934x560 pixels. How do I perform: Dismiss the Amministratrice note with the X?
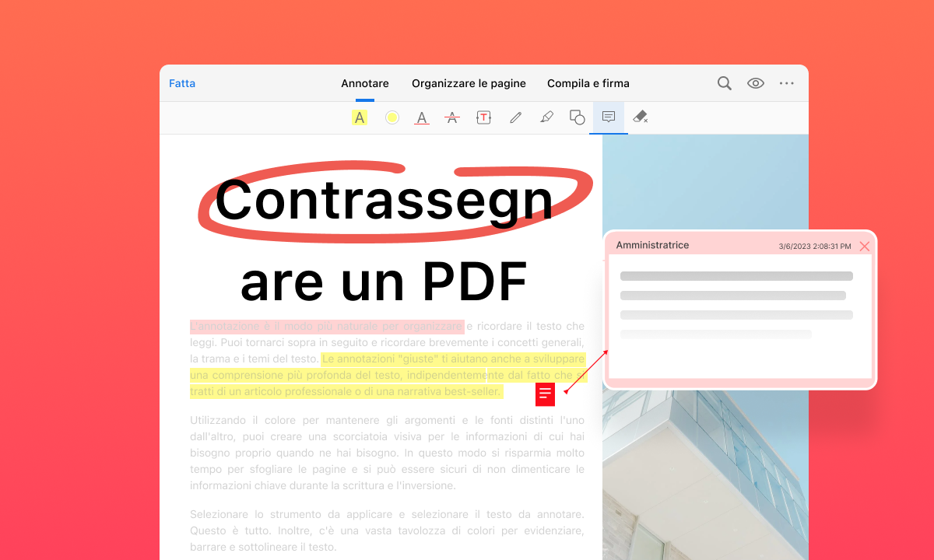tap(865, 246)
